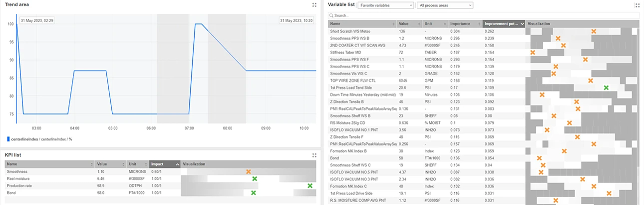Click the orange X marker in RS Moisture 2Sig CD row
This screenshot has height=205, width=644.
tap(569, 122)
